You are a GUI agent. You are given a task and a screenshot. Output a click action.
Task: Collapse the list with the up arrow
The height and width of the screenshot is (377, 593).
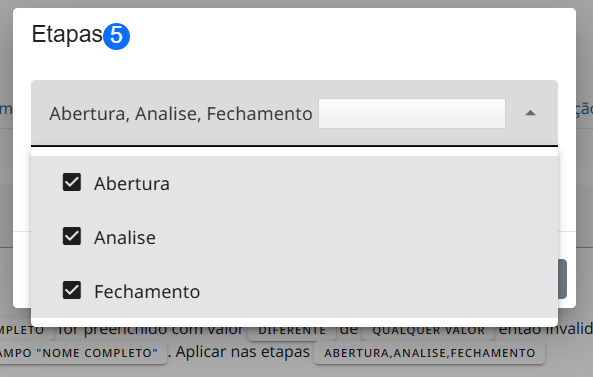pyautogui.click(x=531, y=113)
